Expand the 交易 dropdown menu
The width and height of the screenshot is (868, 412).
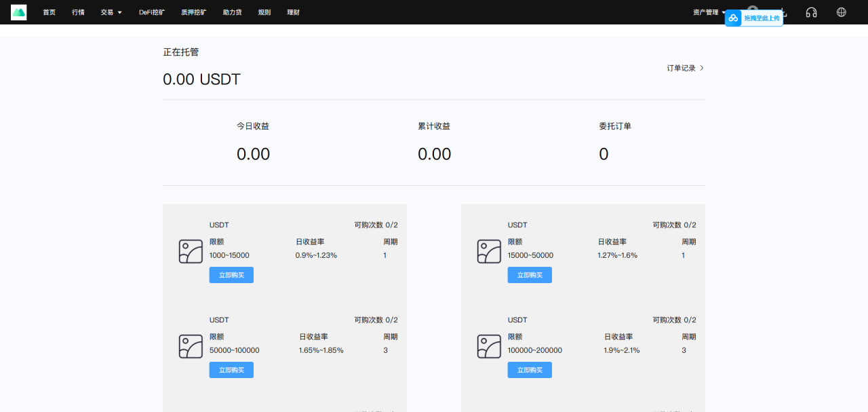[111, 12]
